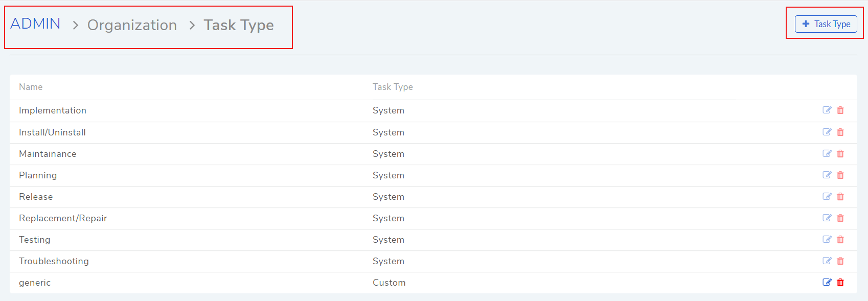Viewport: 868px width, 301px height.
Task: Click the Custom type value
Action: (389, 283)
